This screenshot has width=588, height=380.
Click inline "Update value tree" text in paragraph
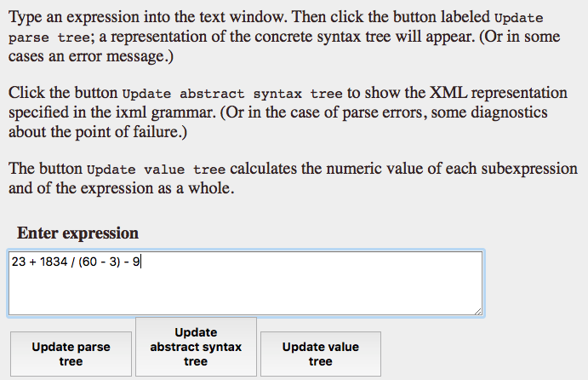(x=156, y=170)
